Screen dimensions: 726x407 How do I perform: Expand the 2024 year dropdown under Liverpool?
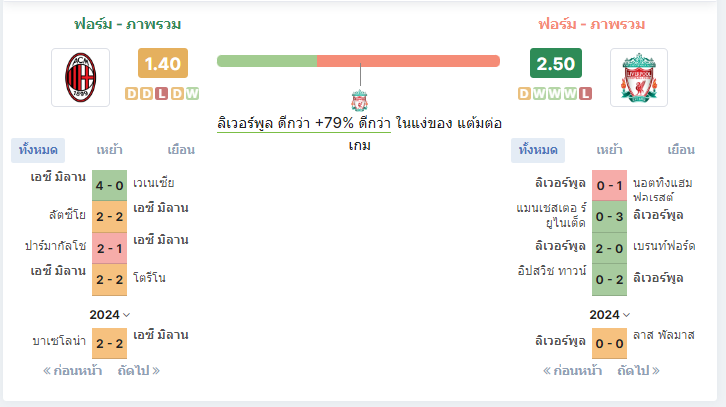coord(609,315)
